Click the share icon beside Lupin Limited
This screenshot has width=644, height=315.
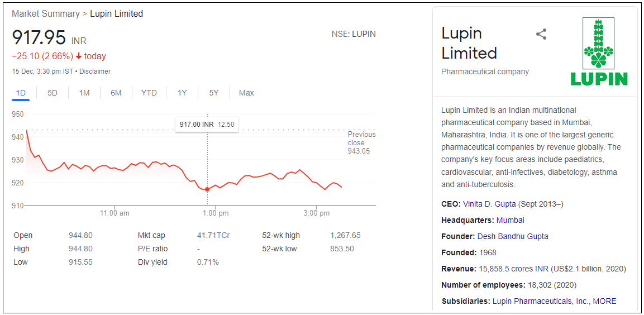[x=541, y=34]
